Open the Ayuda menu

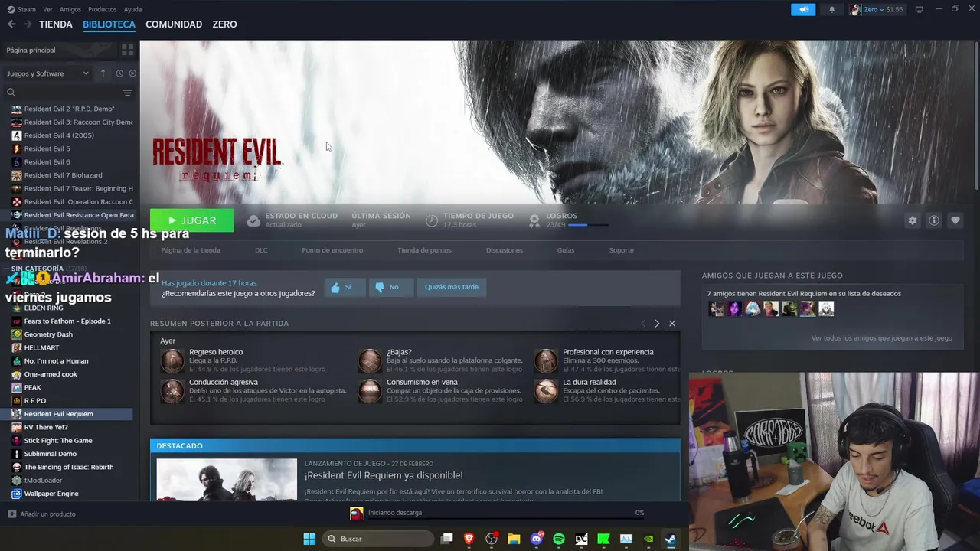(132, 9)
